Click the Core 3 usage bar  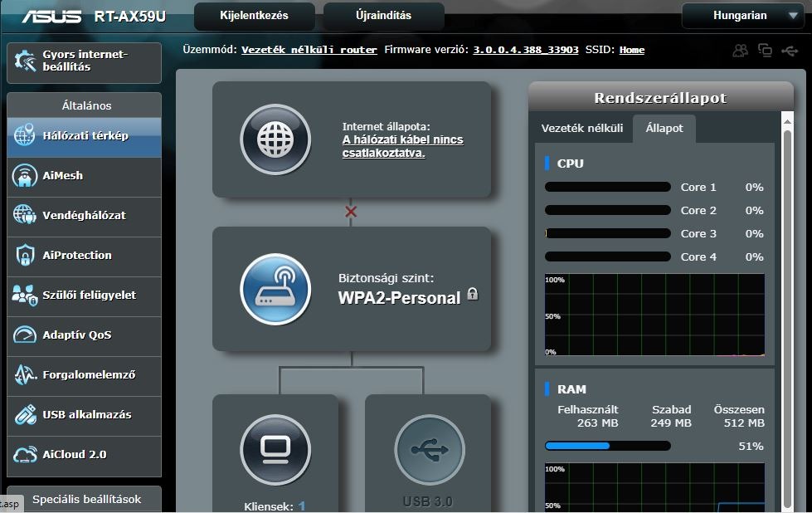pyautogui.click(x=607, y=234)
